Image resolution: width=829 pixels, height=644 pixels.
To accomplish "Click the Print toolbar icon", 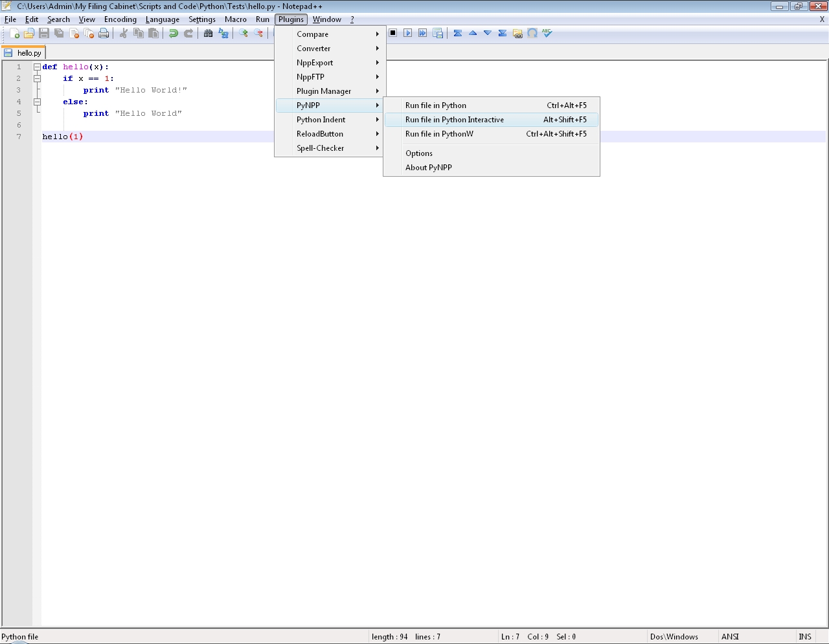I will (x=104, y=33).
